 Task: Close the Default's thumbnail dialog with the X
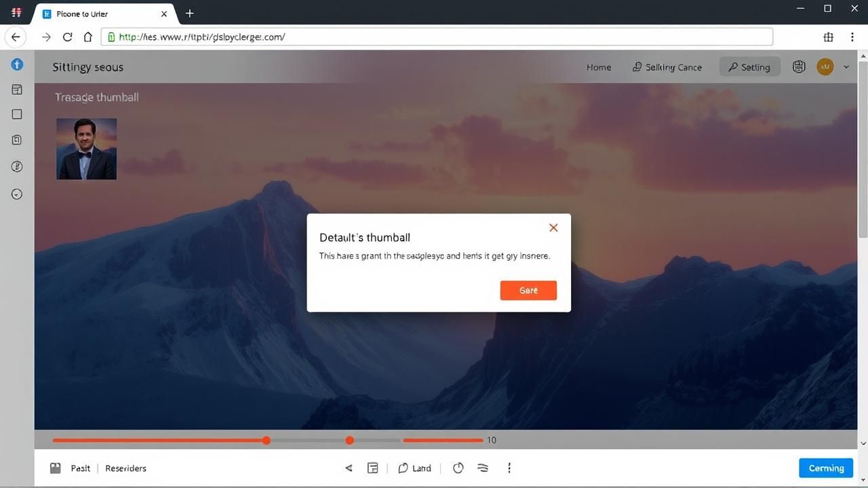pyautogui.click(x=553, y=228)
